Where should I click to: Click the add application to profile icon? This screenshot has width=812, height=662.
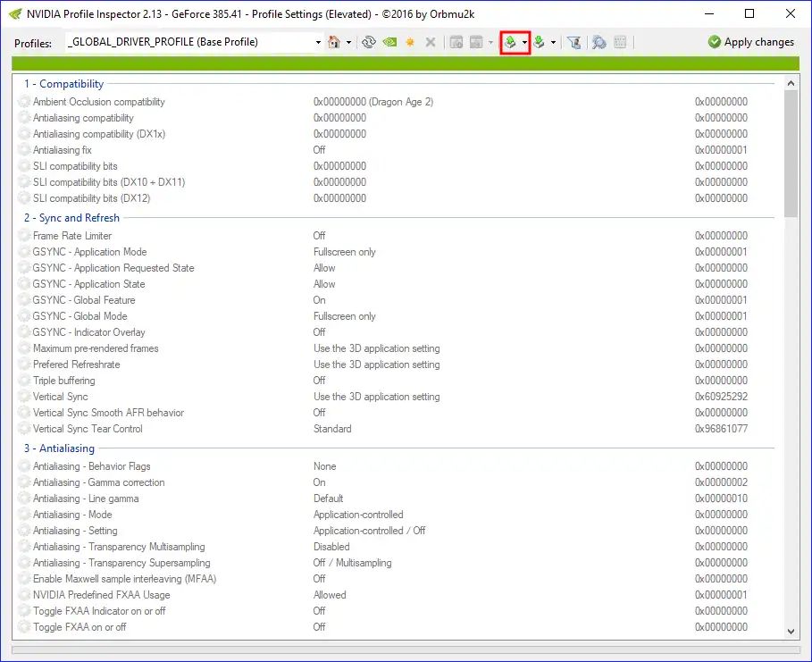tap(456, 41)
